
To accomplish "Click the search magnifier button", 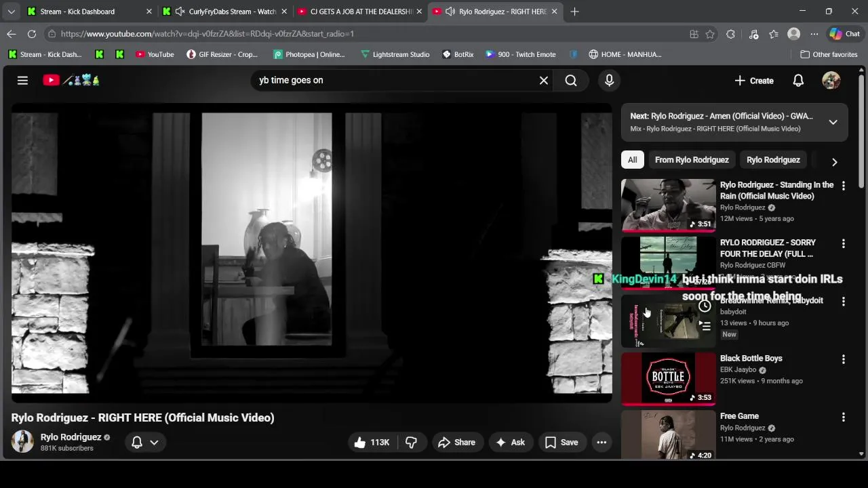I will pos(571,80).
